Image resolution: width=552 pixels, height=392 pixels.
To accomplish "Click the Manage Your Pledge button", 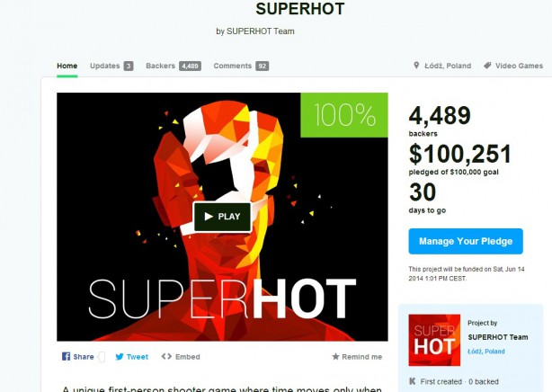I will [466, 241].
